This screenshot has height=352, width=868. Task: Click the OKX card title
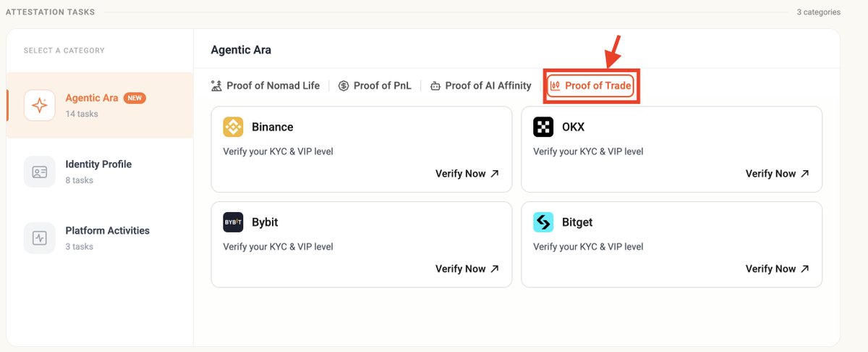coord(574,127)
